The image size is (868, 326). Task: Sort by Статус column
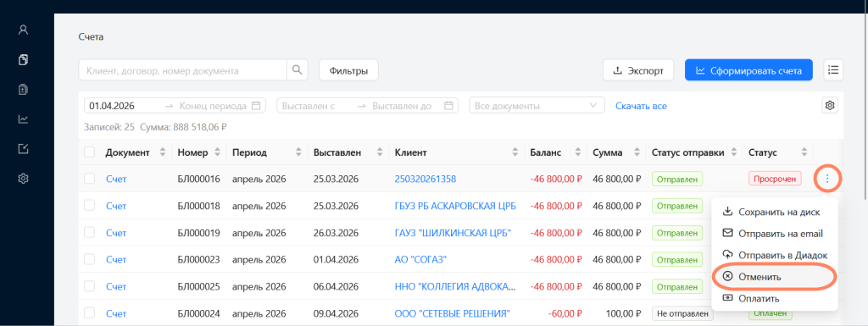tap(804, 152)
